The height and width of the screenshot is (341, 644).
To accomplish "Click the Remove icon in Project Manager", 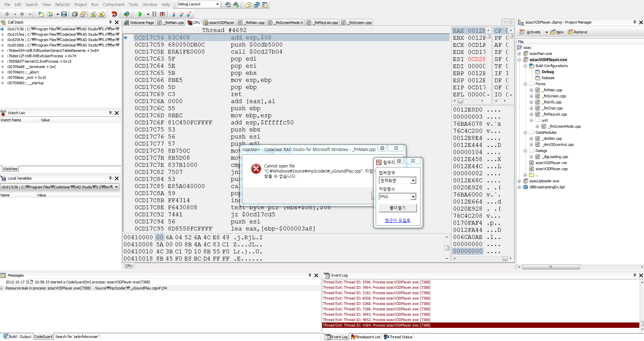I will [577, 32].
